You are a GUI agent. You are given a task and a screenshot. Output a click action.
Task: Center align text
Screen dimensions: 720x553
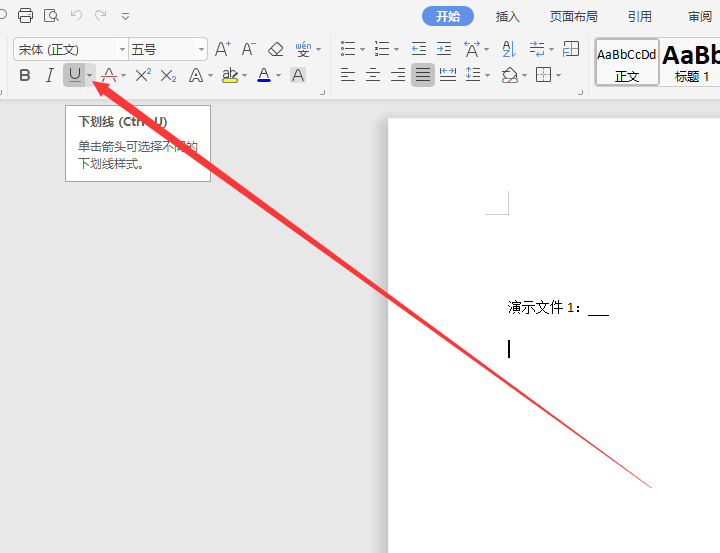[373, 74]
